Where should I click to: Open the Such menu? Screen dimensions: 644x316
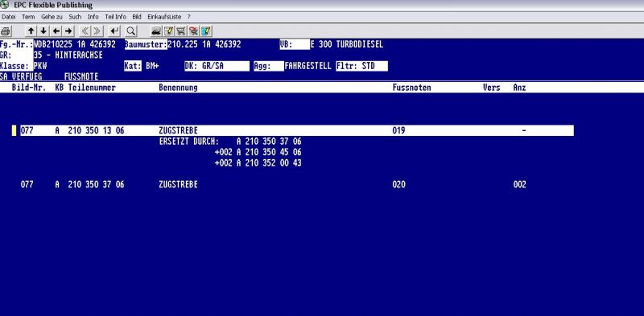click(x=75, y=17)
